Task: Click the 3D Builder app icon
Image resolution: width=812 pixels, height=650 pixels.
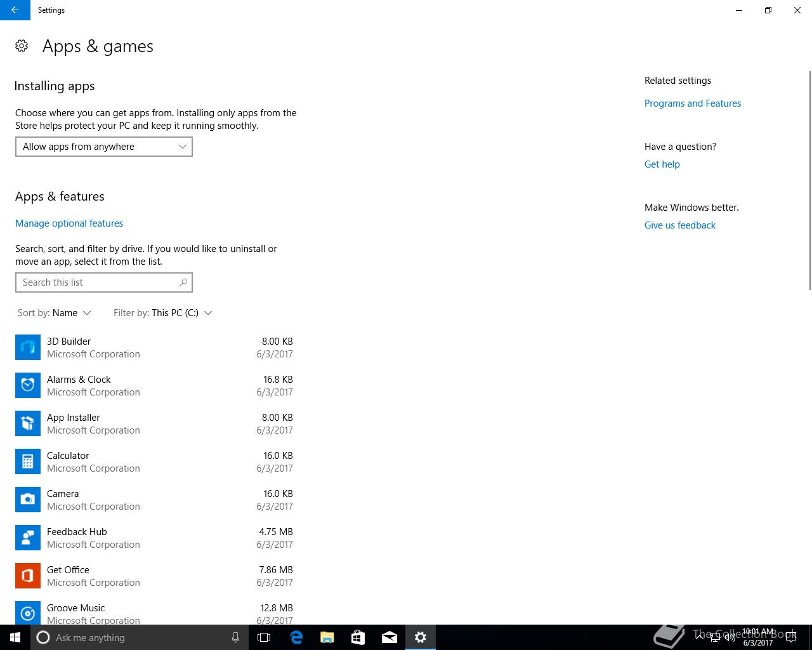Action: [x=28, y=347]
